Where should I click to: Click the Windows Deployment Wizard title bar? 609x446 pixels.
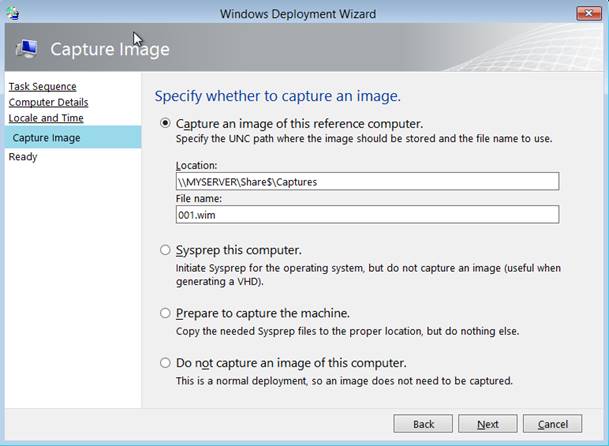[298, 14]
